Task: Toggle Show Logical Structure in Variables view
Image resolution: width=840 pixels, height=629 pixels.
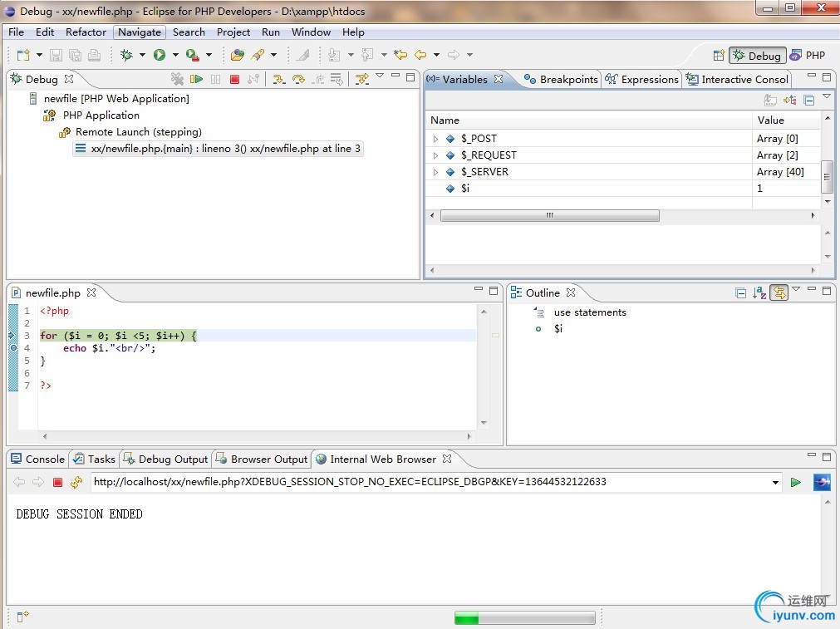Action: click(x=790, y=101)
